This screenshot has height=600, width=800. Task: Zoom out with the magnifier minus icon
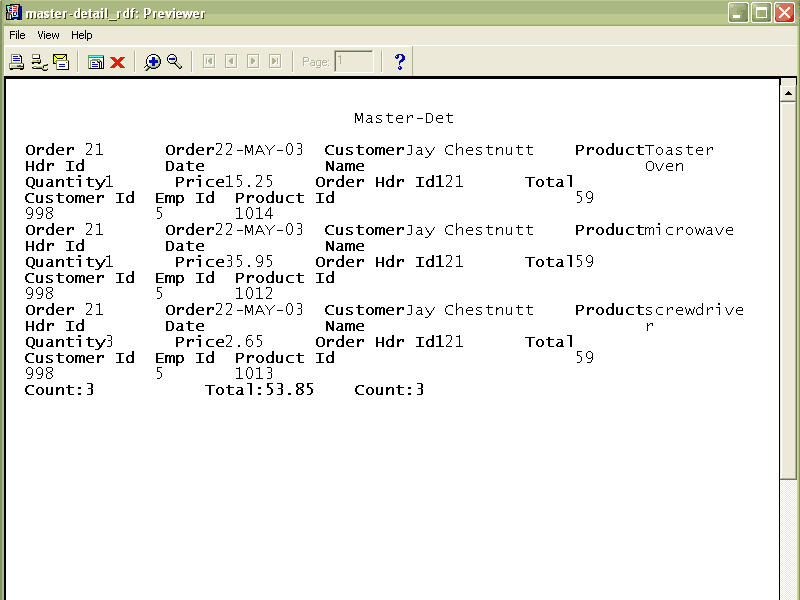pyautogui.click(x=174, y=62)
